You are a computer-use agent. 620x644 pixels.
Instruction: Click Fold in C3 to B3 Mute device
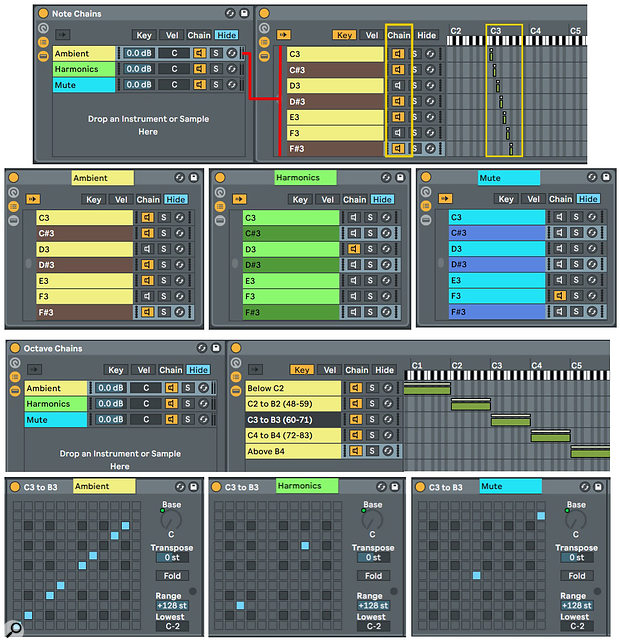point(576,576)
